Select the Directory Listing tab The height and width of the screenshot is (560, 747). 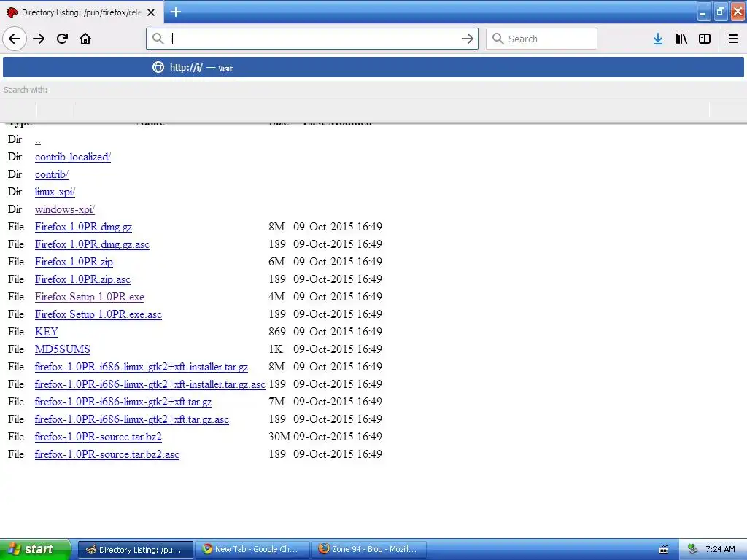point(82,12)
